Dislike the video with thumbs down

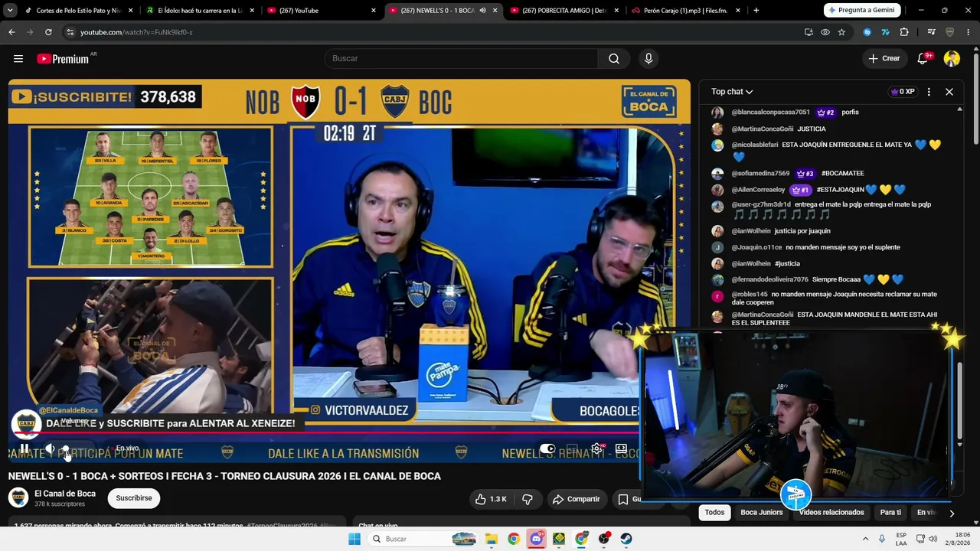click(x=528, y=499)
